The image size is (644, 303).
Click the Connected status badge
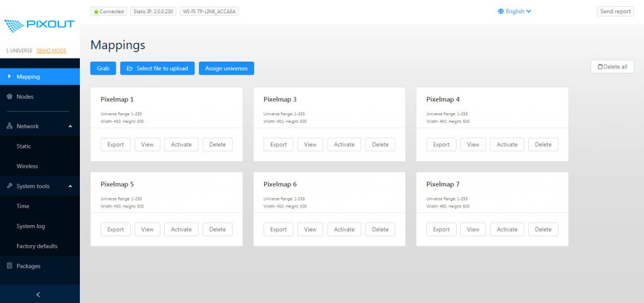click(x=108, y=11)
